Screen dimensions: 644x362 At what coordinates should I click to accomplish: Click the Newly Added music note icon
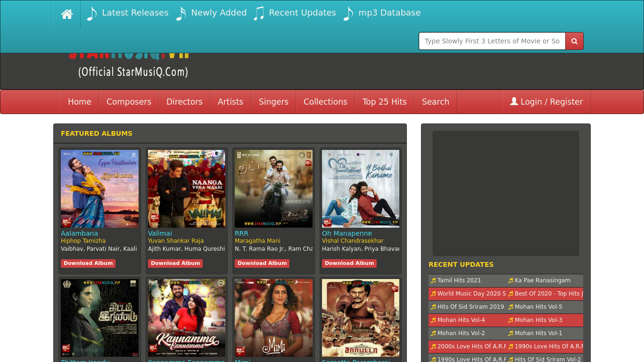[181, 14]
